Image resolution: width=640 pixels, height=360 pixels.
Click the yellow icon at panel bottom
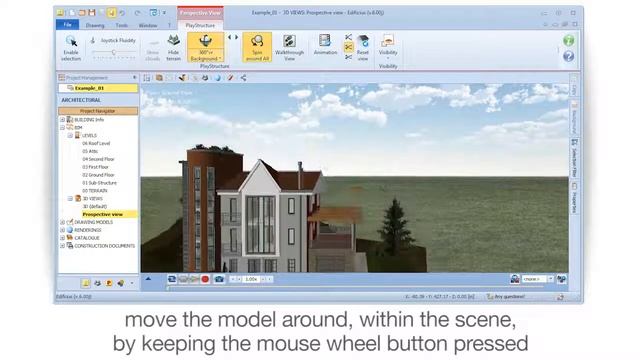tap(85, 283)
